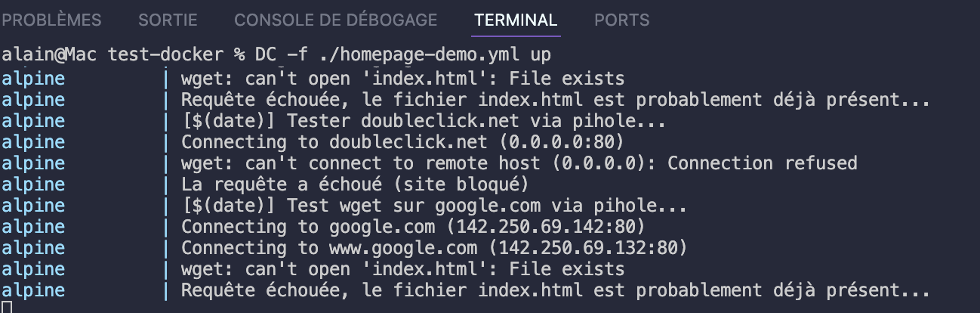Open the PROBLÈMES tab
This screenshot has width=980, height=313.
(x=52, y=20)
